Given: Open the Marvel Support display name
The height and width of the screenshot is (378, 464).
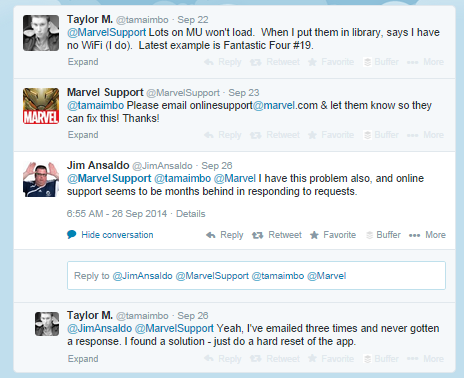Looking at the screenshot, I should 105,92.
